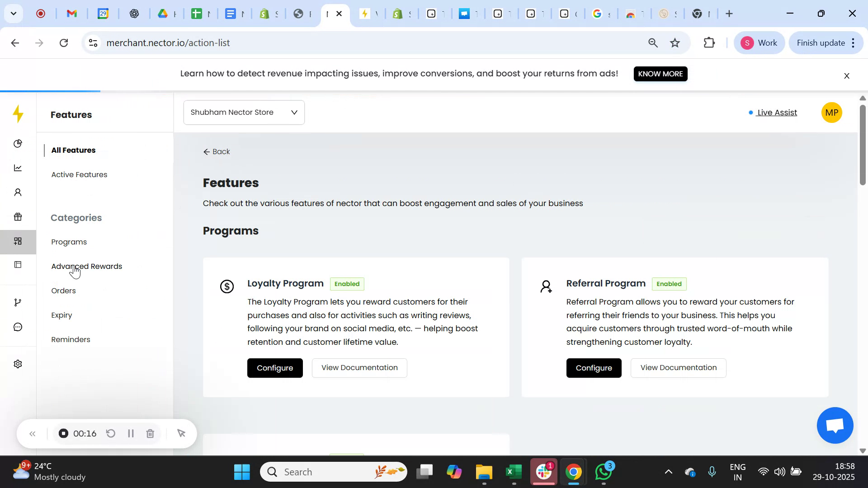Click Configure under Loyalty Program

click(274, 368)
